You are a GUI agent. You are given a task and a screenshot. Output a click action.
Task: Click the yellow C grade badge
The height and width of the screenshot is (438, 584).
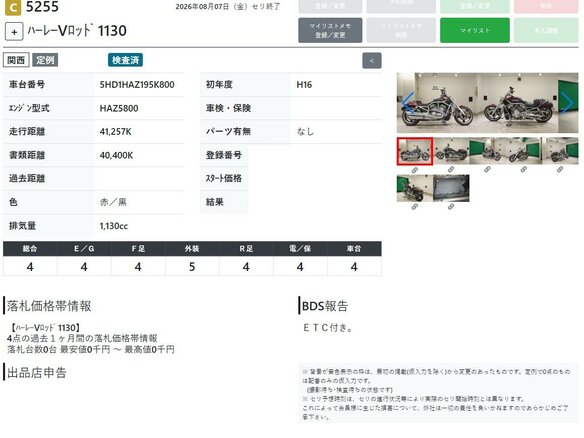[13, 7]
